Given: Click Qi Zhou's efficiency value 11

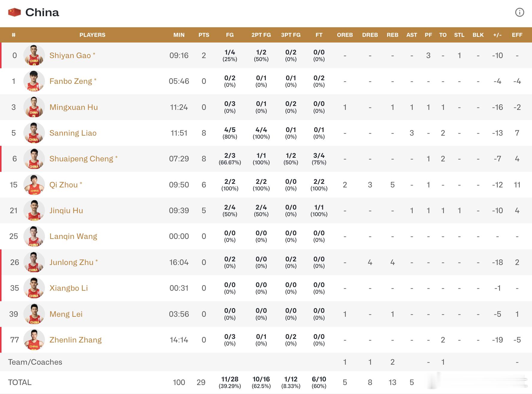Looking at the screenshot, I should point(517,185).
